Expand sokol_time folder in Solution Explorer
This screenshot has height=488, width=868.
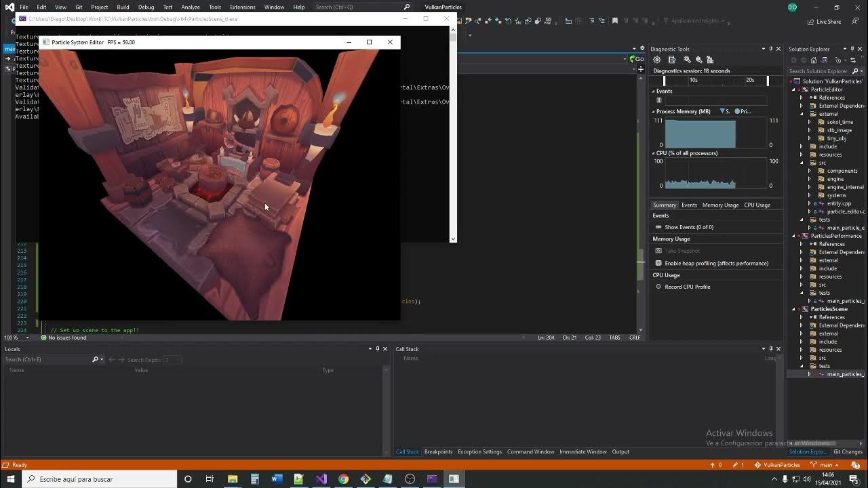(809, 122)
